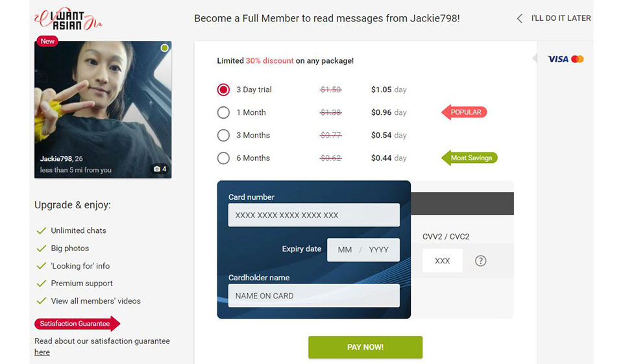
Task: Click the Visa card logo
Action: pos(558,59)
